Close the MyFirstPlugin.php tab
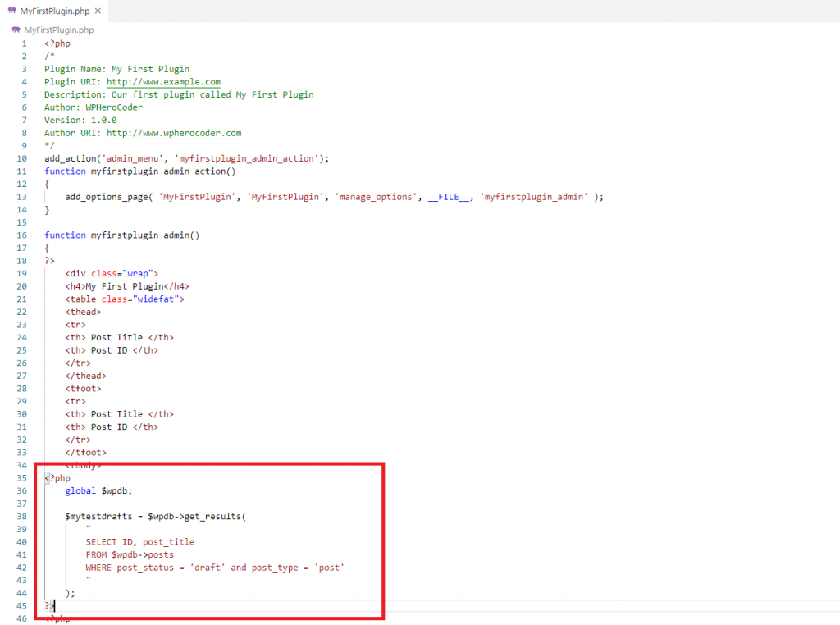This screenshot has height=625, width=840. [x=98, y=11]
